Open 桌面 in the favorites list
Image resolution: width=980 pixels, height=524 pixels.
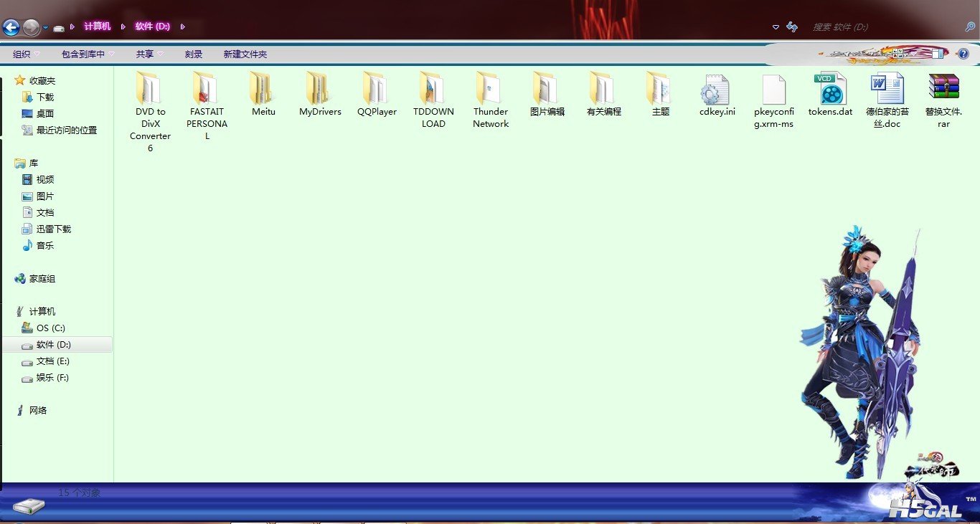38,113
